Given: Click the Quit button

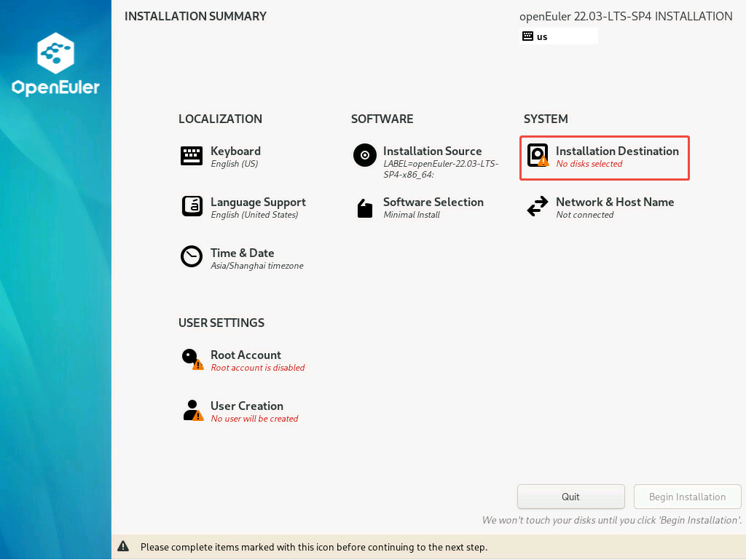Looking at the screenshot, I should click(571, 497).
